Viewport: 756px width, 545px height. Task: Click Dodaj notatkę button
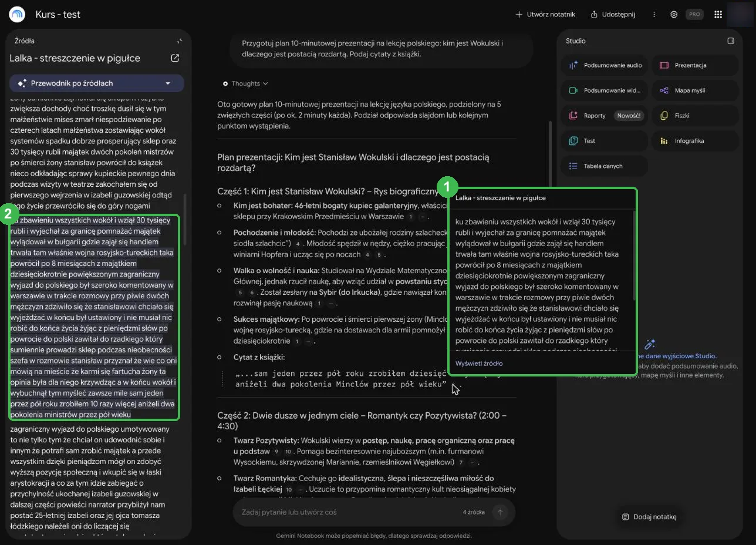(x=649, y=517)
